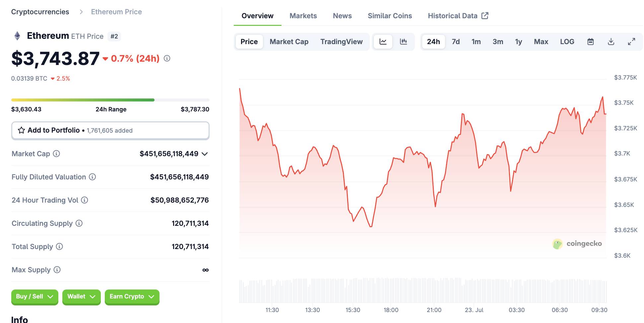Click the Fully Diluted Valuation amount
644x323 pixels.
point(179,177)
